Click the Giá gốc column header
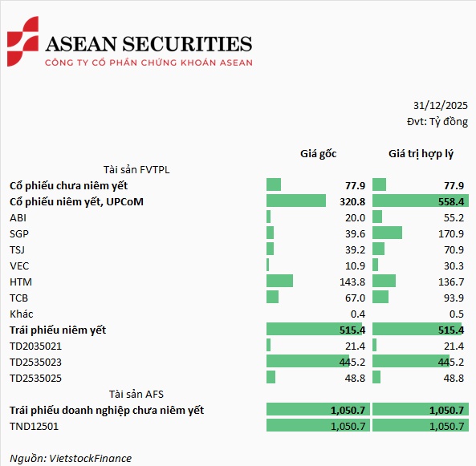The width and height of the screenshot is (476, 466). point(318,154)
